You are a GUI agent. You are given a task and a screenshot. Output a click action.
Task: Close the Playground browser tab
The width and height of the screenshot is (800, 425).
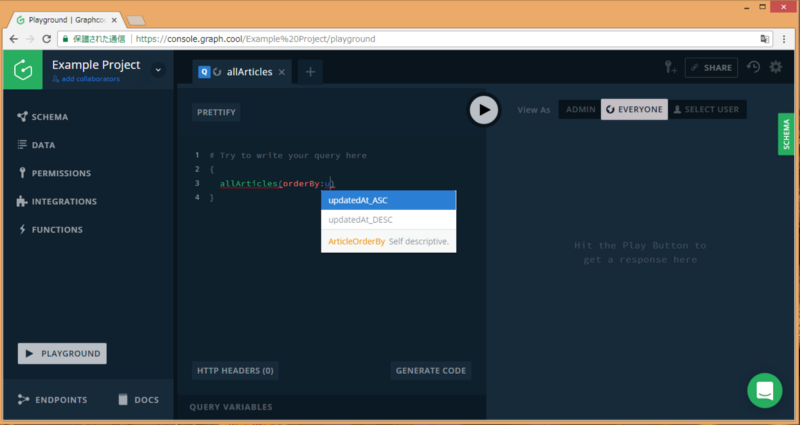point(114,20)
